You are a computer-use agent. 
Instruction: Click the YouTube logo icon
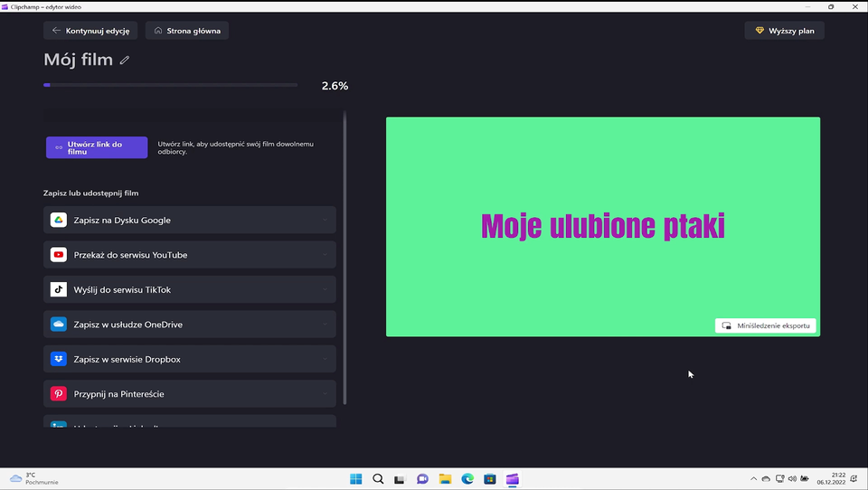click(x=58, y=255)
